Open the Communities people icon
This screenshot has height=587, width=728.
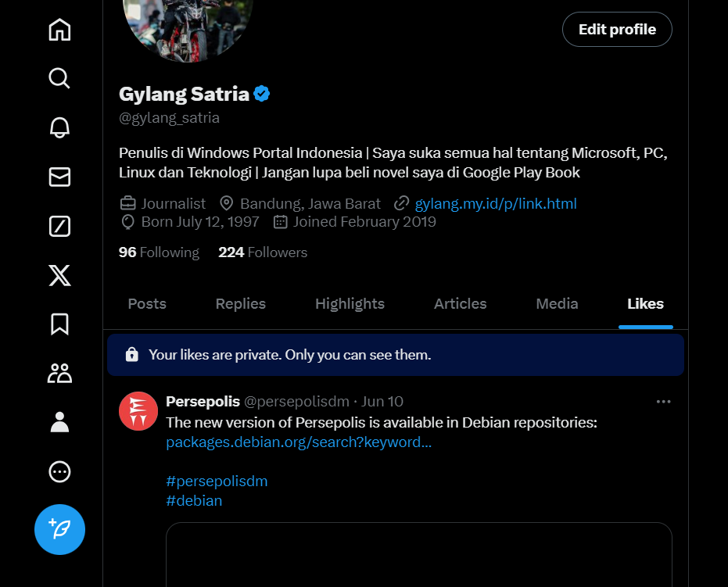[59, 374]
